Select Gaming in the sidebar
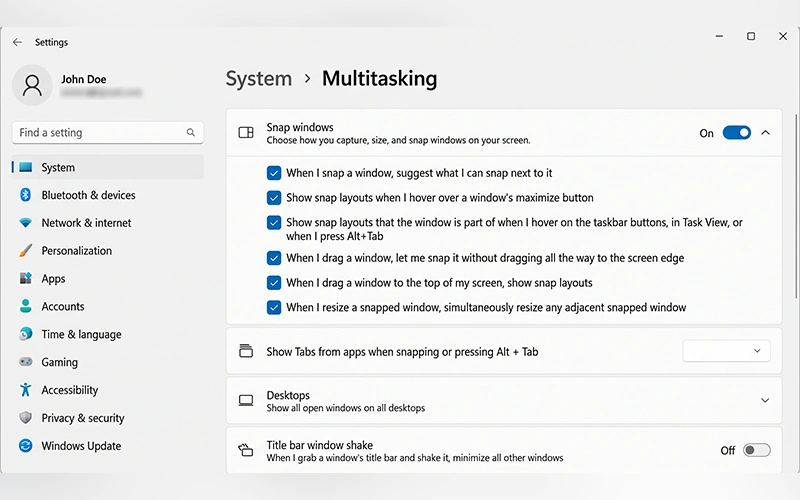800x500 pixels. pos(108,362)
